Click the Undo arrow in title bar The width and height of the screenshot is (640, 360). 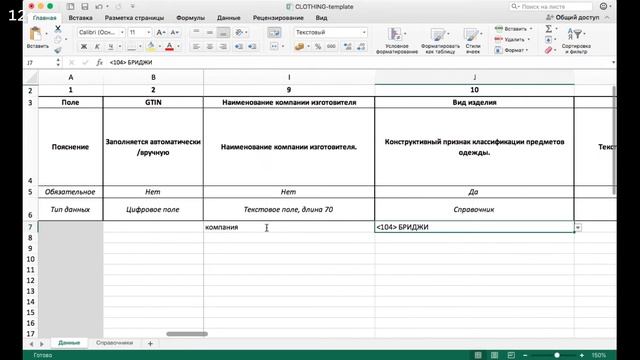click(x=99, y=7)
